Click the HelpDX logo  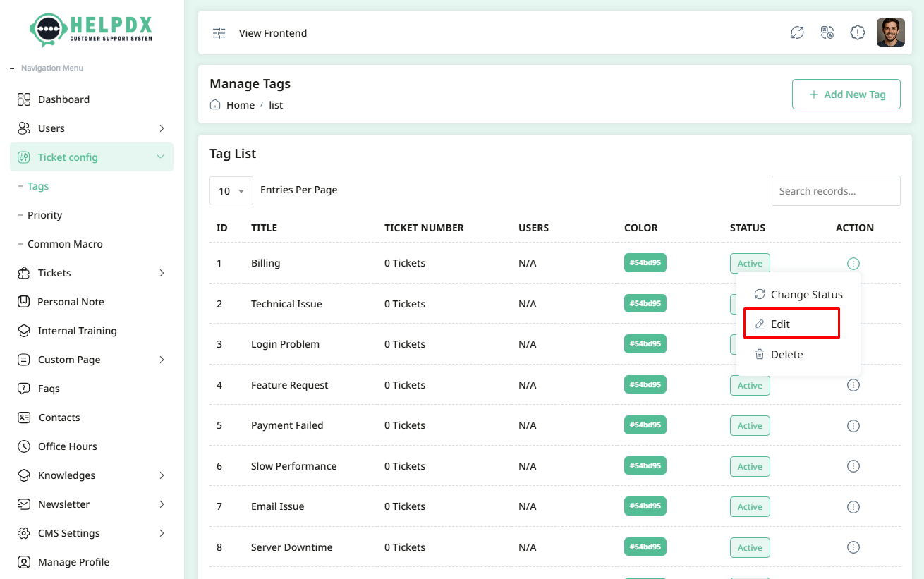click(91, 30)
